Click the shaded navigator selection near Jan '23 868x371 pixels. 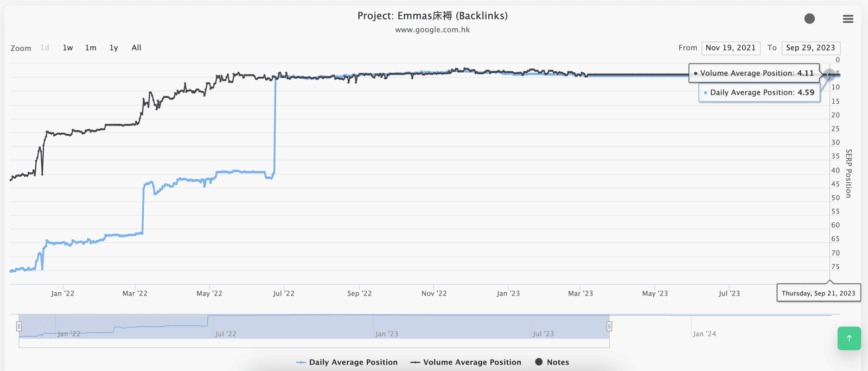tap(386, 328)
